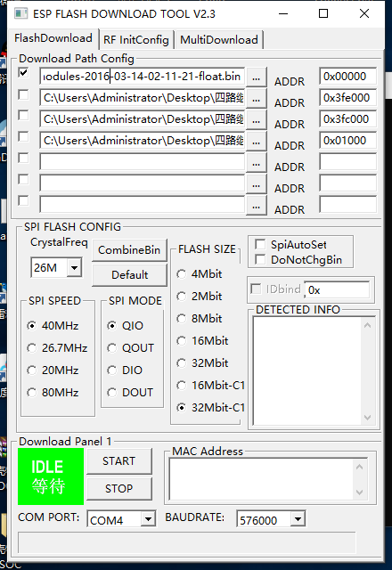Screen dimensions: 392x570
Task: Choose 8Mbit flash size
Action: pyautogui.click(x=181, y=319)
